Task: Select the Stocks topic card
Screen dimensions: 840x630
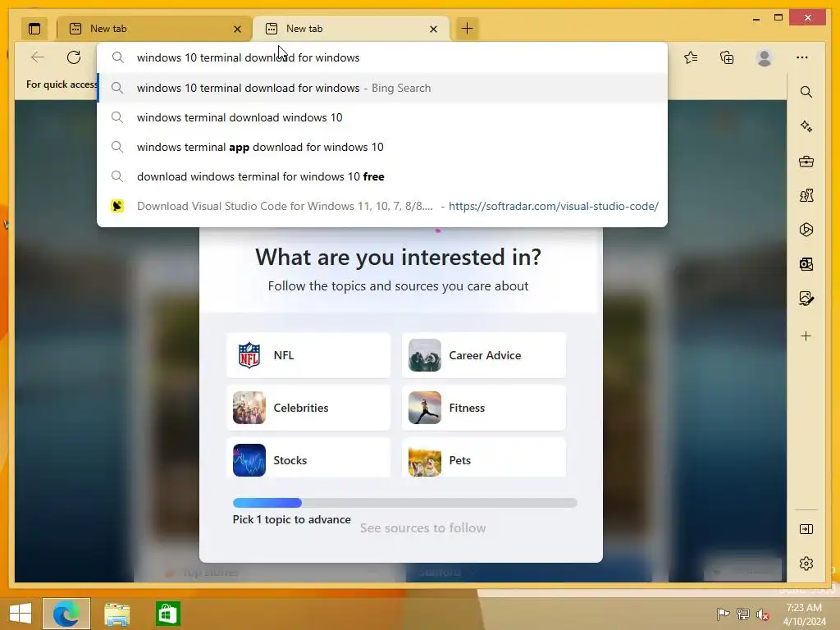Action: click(308, 458)
